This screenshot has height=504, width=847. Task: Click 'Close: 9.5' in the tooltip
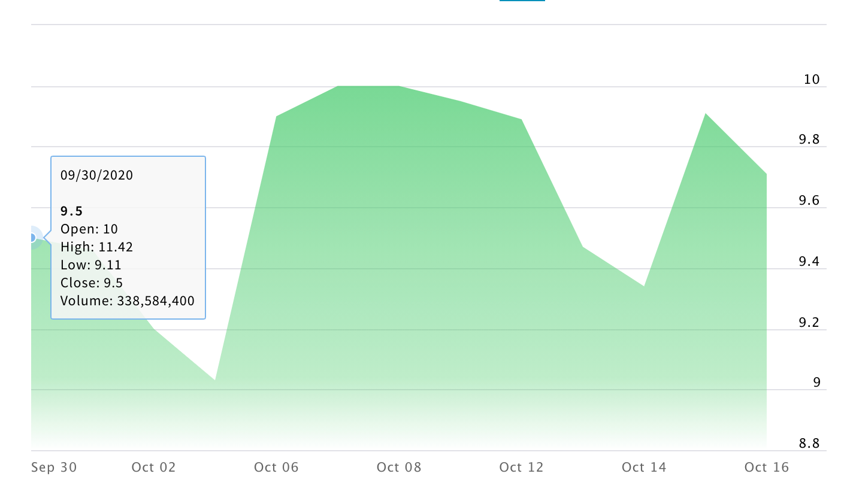(x=92, y=283)
